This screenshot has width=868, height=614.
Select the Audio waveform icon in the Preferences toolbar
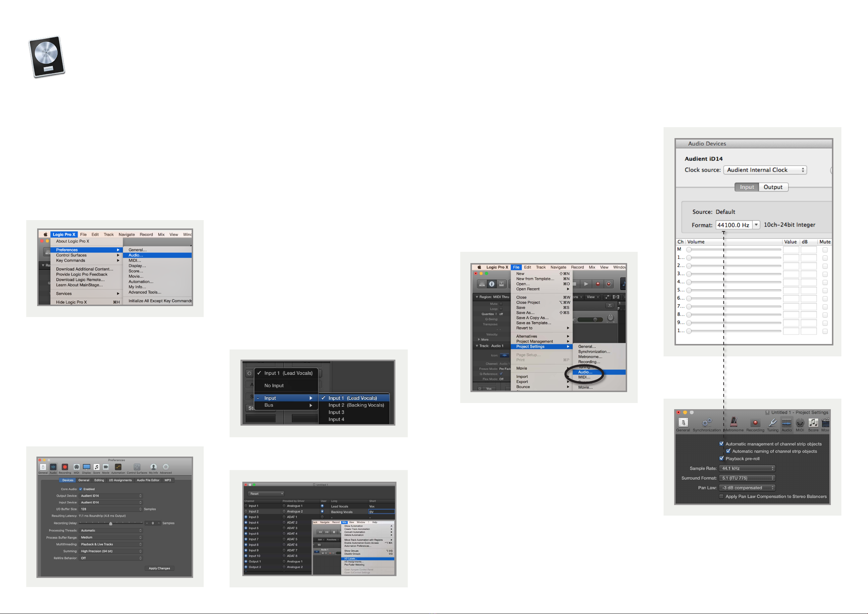pyautogui.click(x=53, y=467)
